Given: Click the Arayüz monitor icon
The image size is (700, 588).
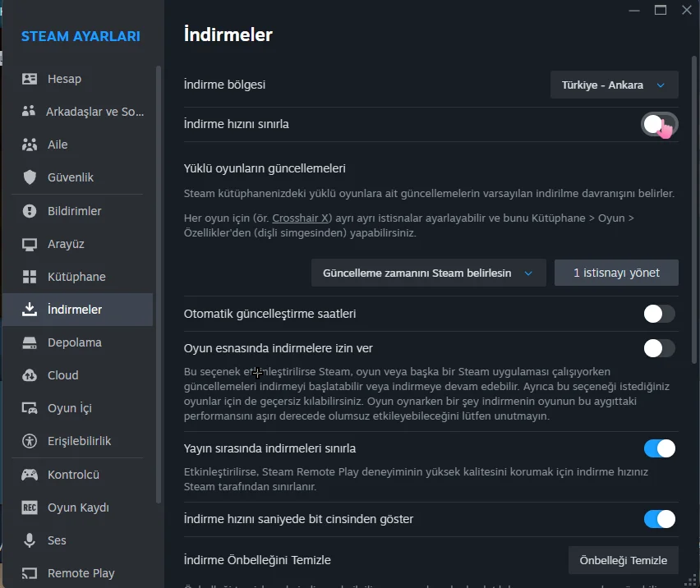Looking at the screenshot, I should 30,244.
